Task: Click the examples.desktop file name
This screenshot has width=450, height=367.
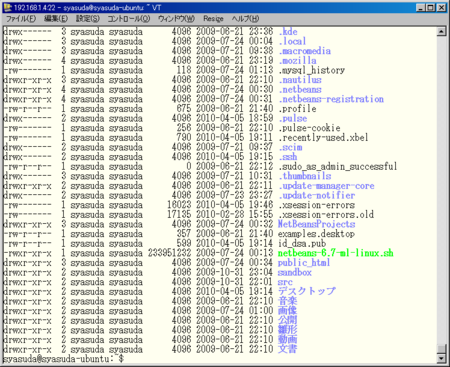Action: (x=316, y=234)
